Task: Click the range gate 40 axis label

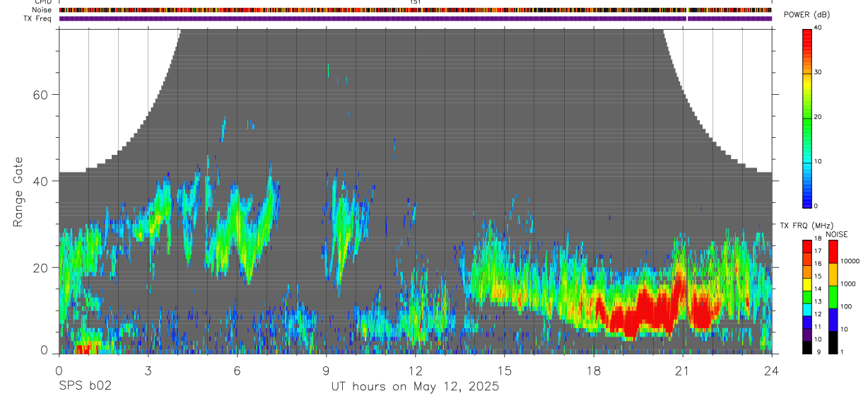Action: coord(41,181)
